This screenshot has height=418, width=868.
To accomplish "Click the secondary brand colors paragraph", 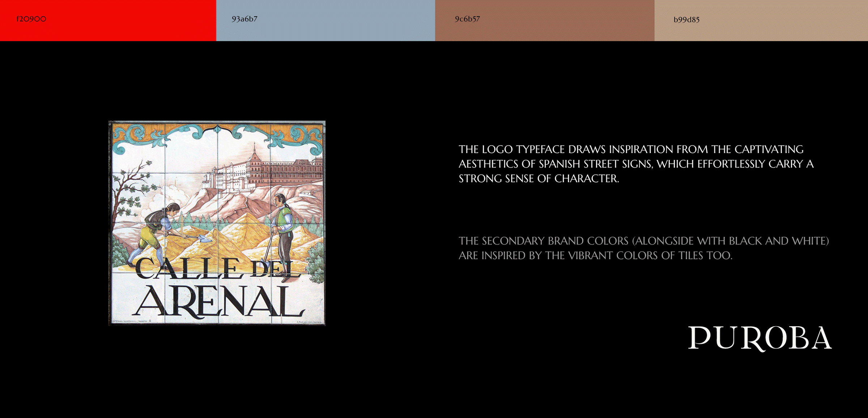I will click(x=643, y=248).
